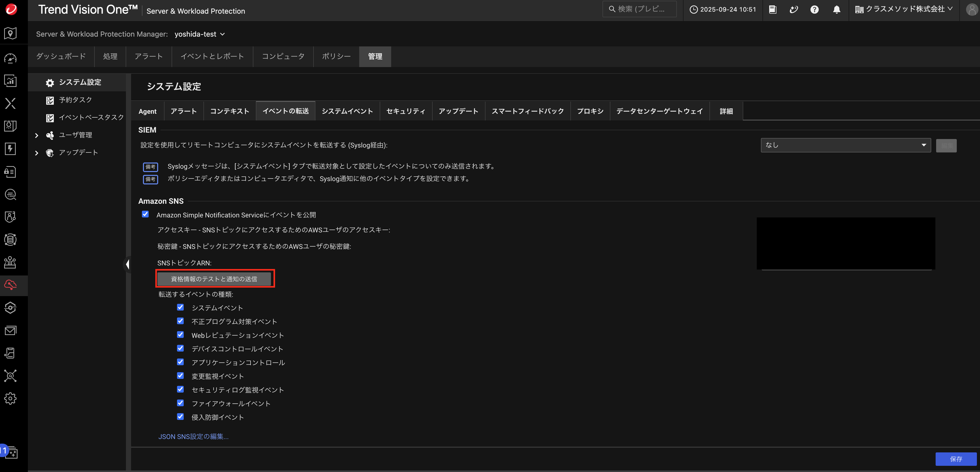Image resolution: width=980 pixels, height=472 pixels.
Task: Switch to the ポリシー menu tab
Action: click(x=336, y=56)
